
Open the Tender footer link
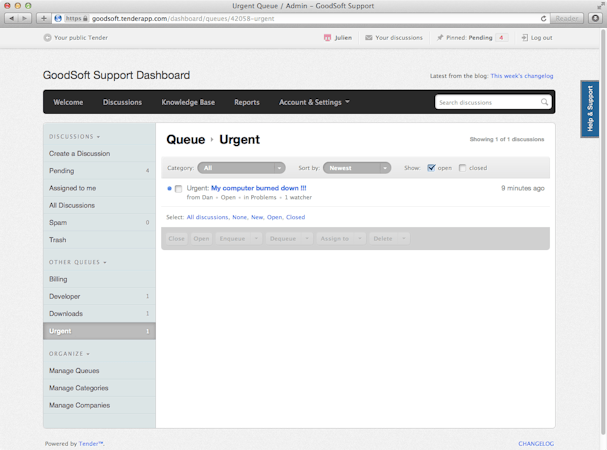point(91,444)
